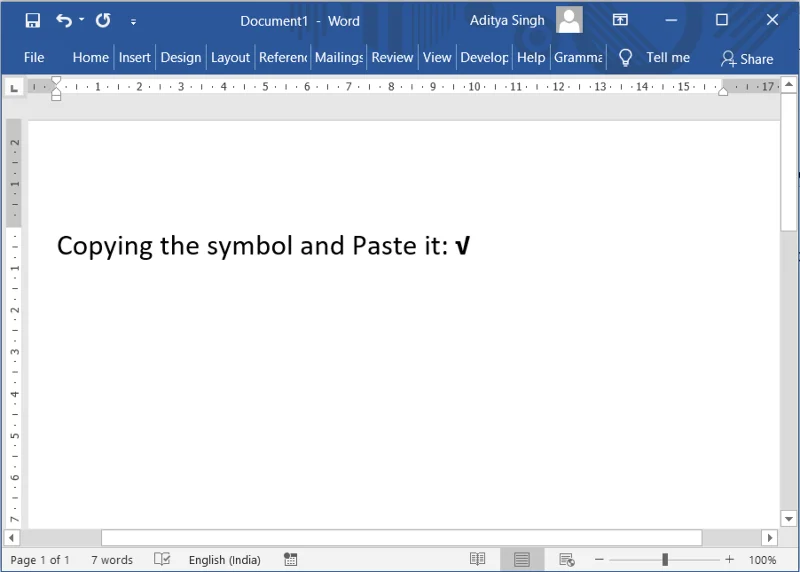Viewport: 800px width, 572px height.
Task: Click the word "symbol" in the document
Action: pos(249,247)
